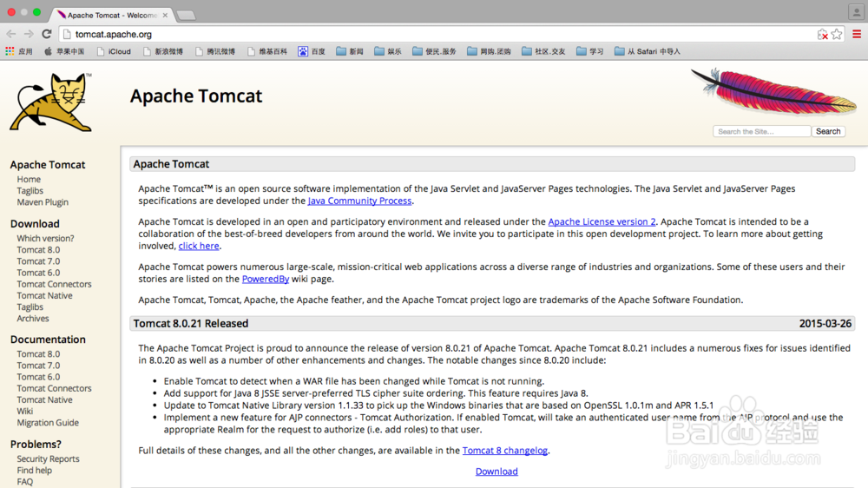
Task: Open the 便民.服务 bookmarks folder
Action: tap(435, 51)
